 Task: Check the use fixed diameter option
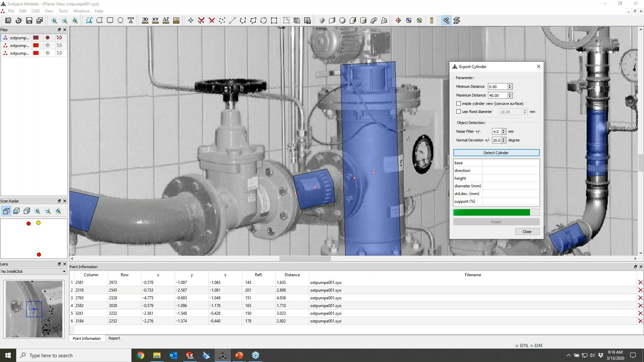(459, 112)
